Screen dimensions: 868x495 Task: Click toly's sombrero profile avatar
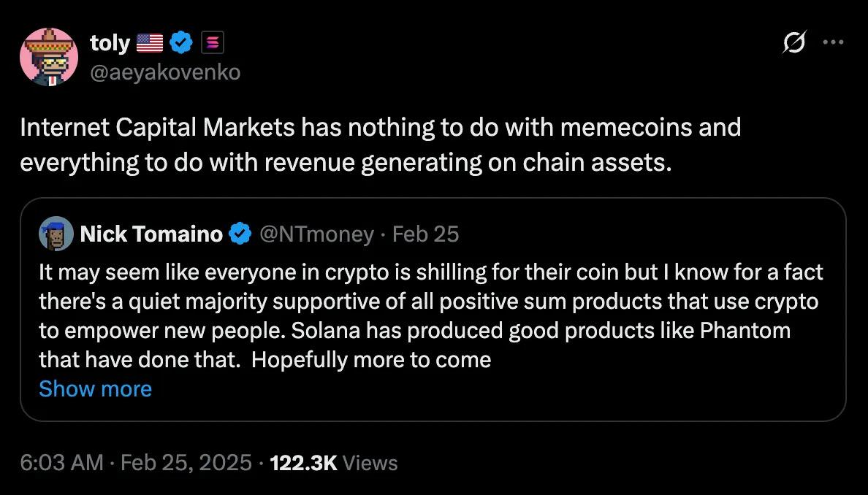click(x=50, y=56)
